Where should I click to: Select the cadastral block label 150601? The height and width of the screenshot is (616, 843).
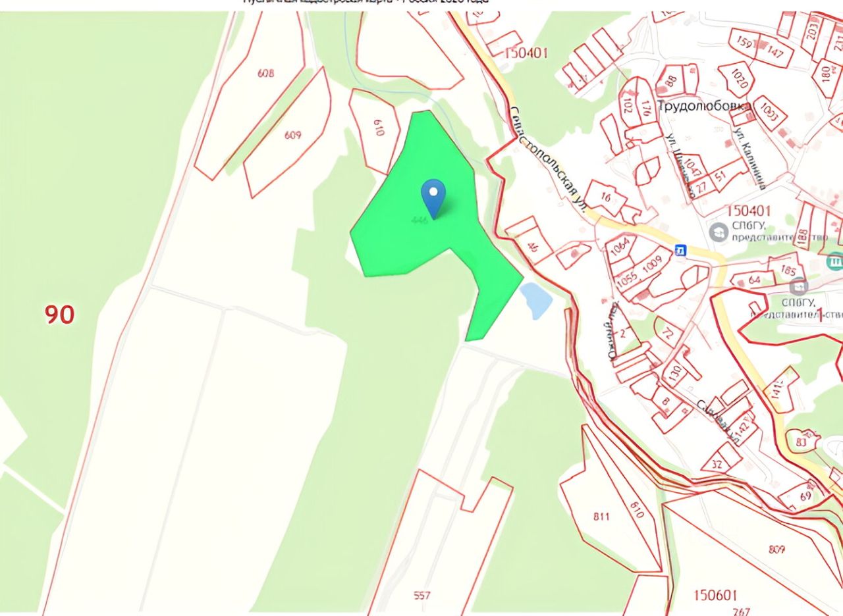click(x=715, y=595)
